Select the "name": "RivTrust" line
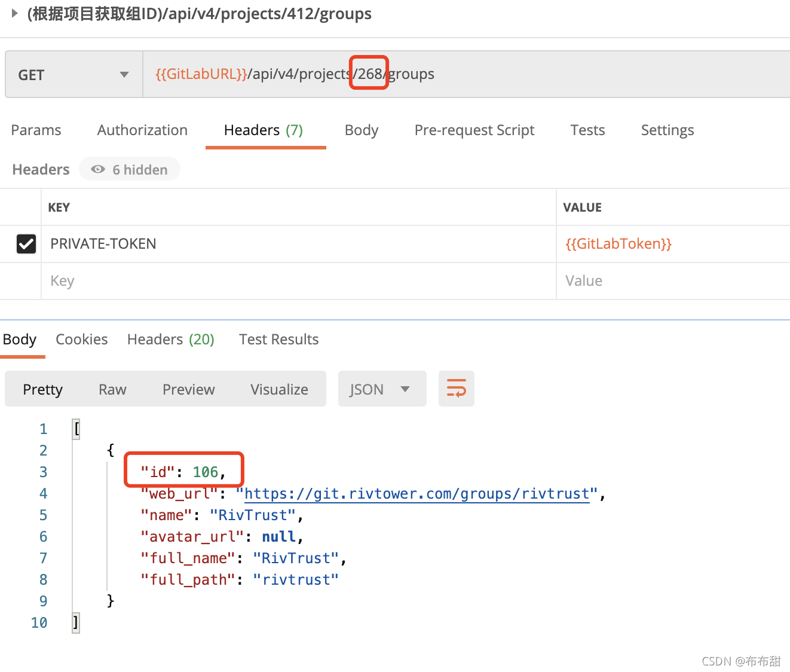This screenshot has height=672, width=790. click(222, 515)
